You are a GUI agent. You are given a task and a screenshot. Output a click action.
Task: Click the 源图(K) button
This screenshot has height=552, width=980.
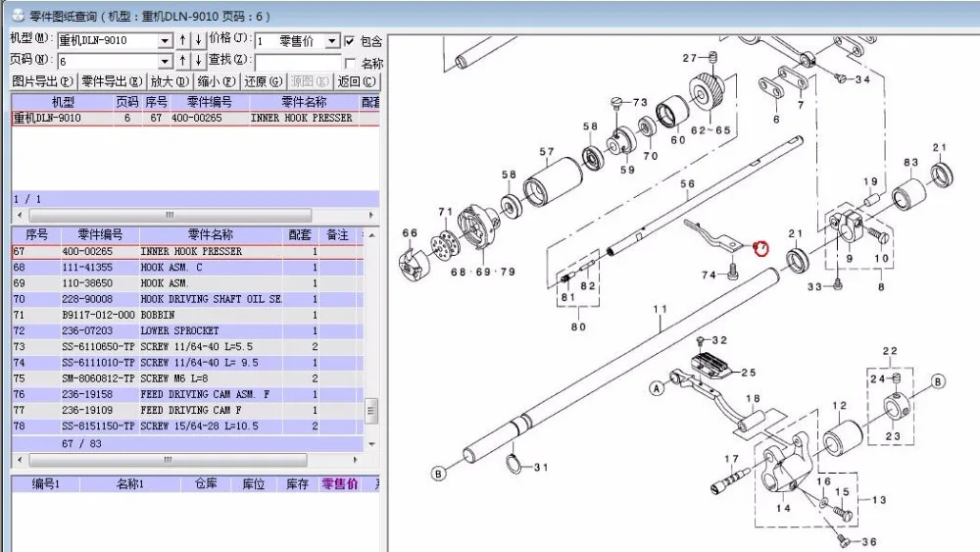pyautogui.click(x=310, y=81)
